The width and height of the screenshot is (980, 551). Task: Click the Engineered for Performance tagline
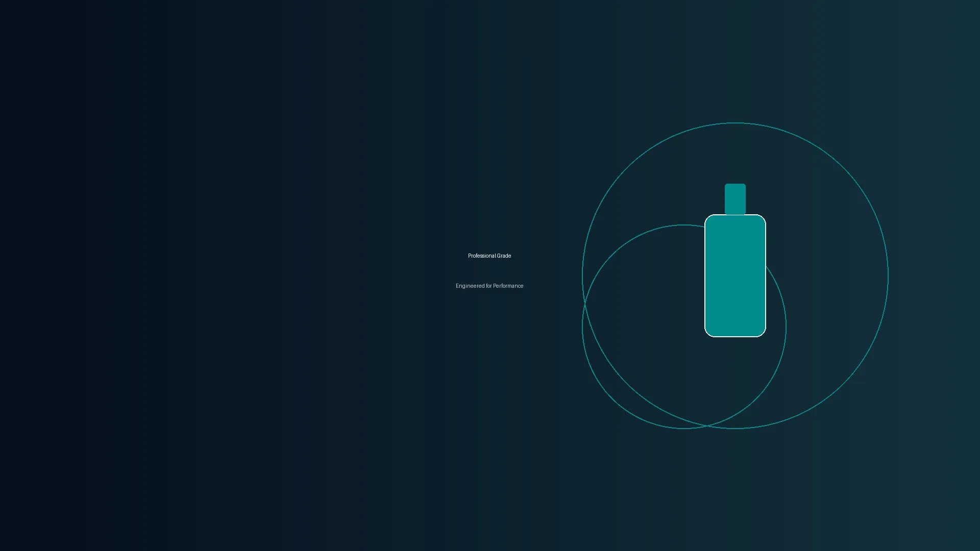(x=489, y=286)
